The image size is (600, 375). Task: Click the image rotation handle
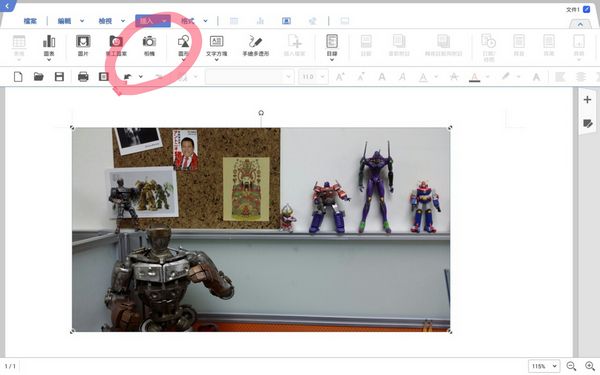point(261,113)
